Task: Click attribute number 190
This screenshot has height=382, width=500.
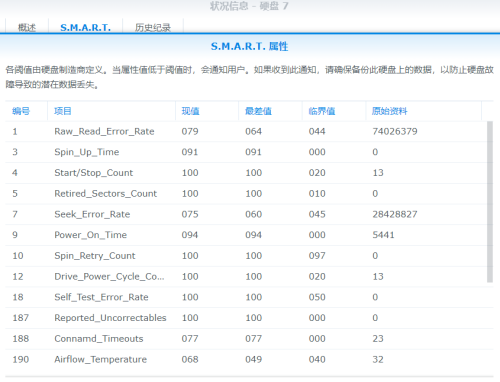Action: (x=21, y=359)
